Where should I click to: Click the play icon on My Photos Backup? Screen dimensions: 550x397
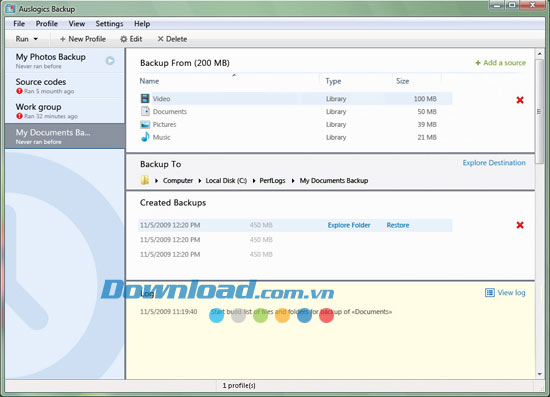click(110, 61)
